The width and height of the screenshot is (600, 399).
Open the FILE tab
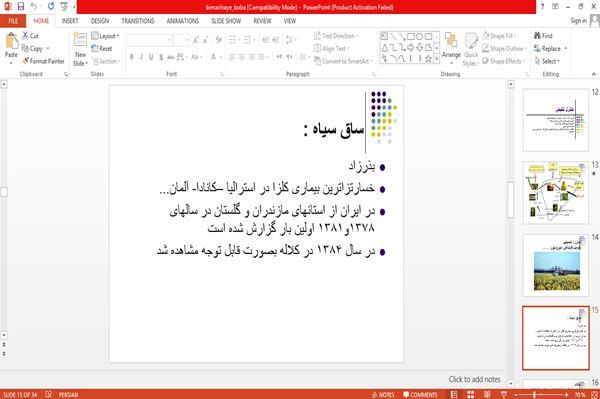pyautogui.click(x=13, y=21)
